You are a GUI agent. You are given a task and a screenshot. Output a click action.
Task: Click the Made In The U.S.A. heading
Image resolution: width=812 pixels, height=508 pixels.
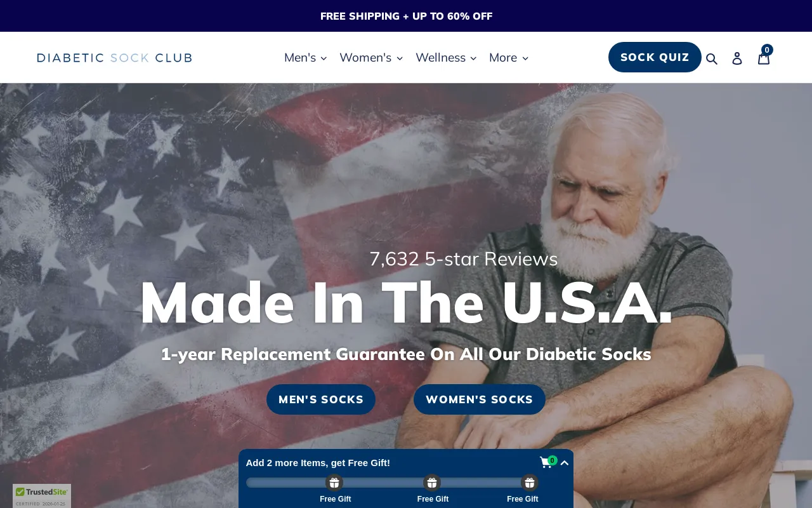406,303
